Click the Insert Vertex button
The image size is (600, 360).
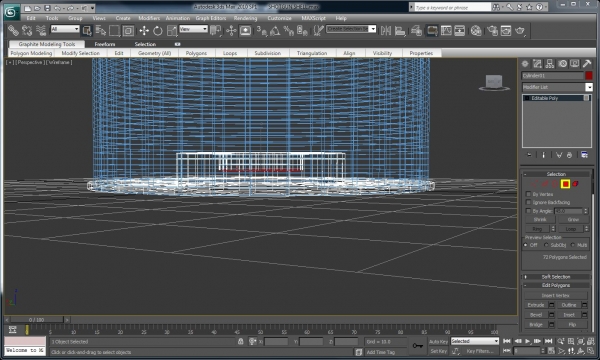point(556,295)
